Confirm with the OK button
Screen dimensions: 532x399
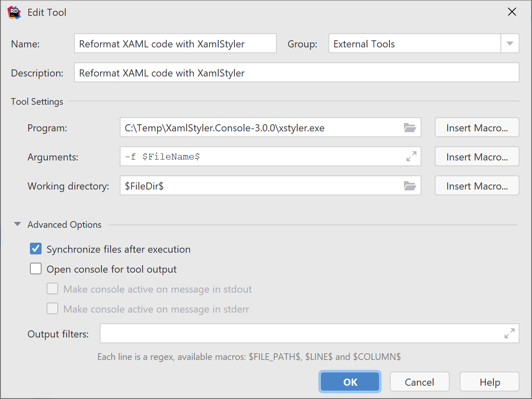point(350,382)
